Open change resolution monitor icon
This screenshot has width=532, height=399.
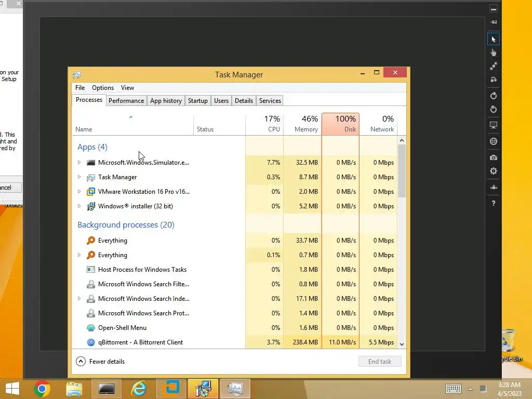[494, 125]
